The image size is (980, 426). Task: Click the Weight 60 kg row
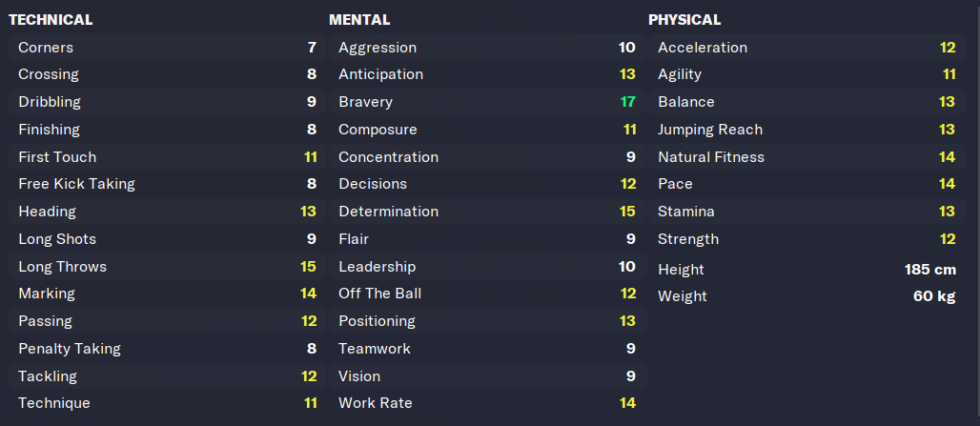click(806, 296)
